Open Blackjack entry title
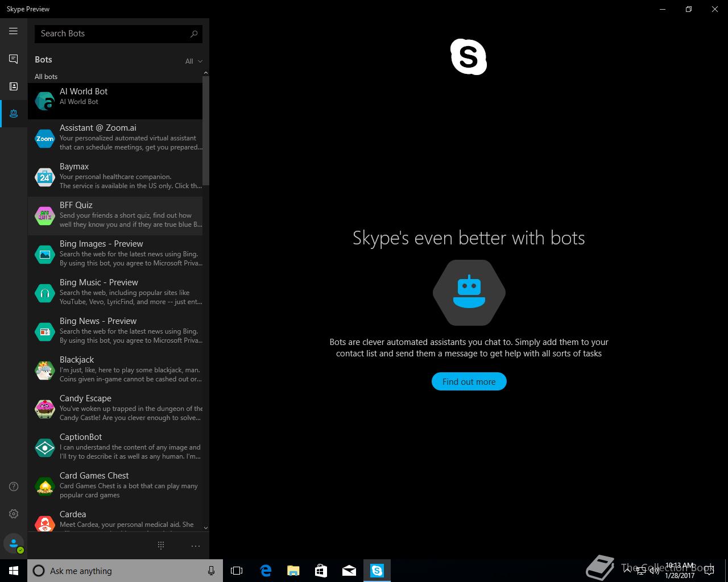 click(77, 360)
